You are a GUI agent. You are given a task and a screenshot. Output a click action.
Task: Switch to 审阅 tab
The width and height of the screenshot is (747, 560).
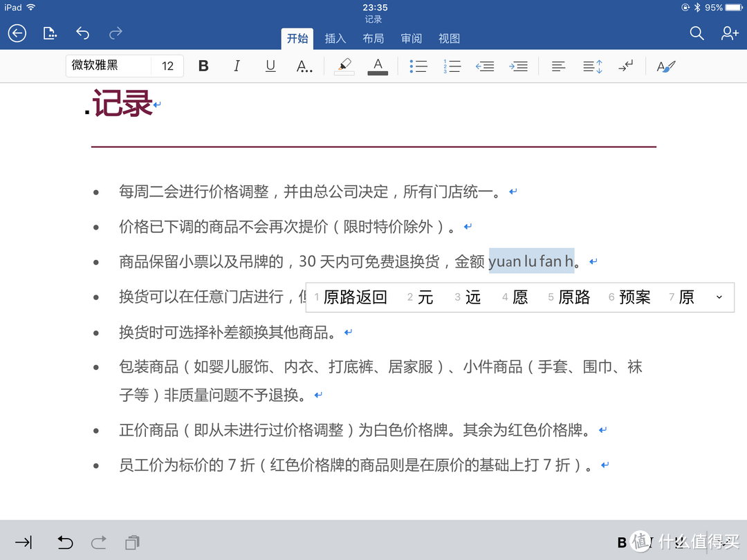[411, 39]
